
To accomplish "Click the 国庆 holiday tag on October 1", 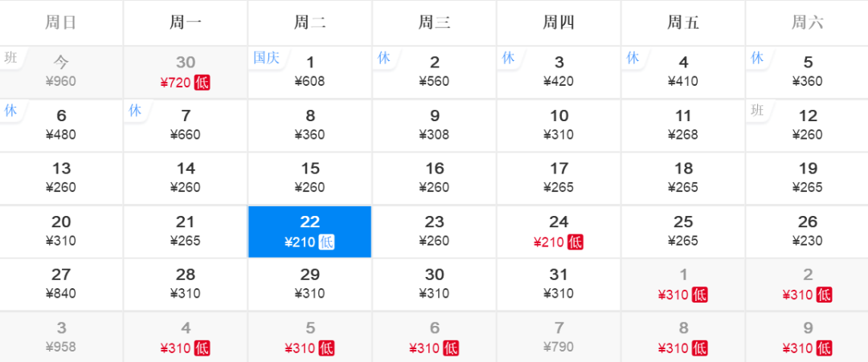I will 266,58.
